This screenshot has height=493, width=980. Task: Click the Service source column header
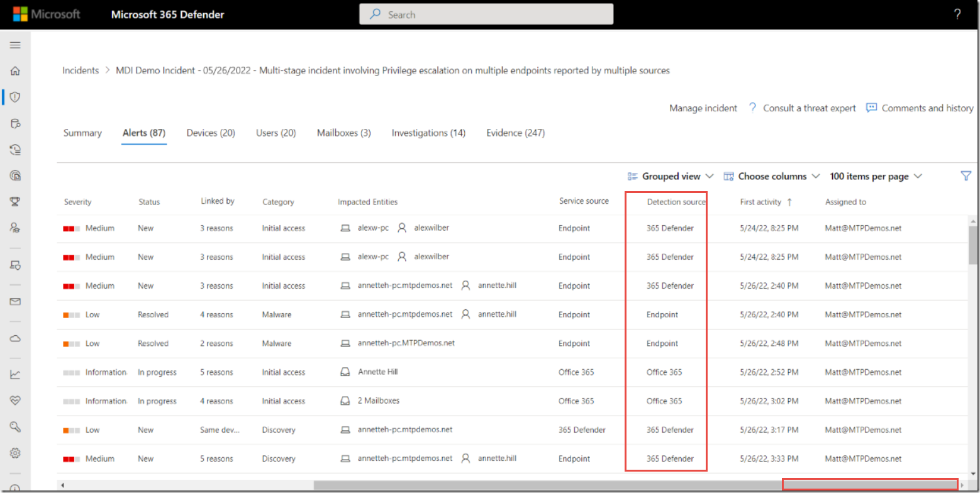(584, 201)
